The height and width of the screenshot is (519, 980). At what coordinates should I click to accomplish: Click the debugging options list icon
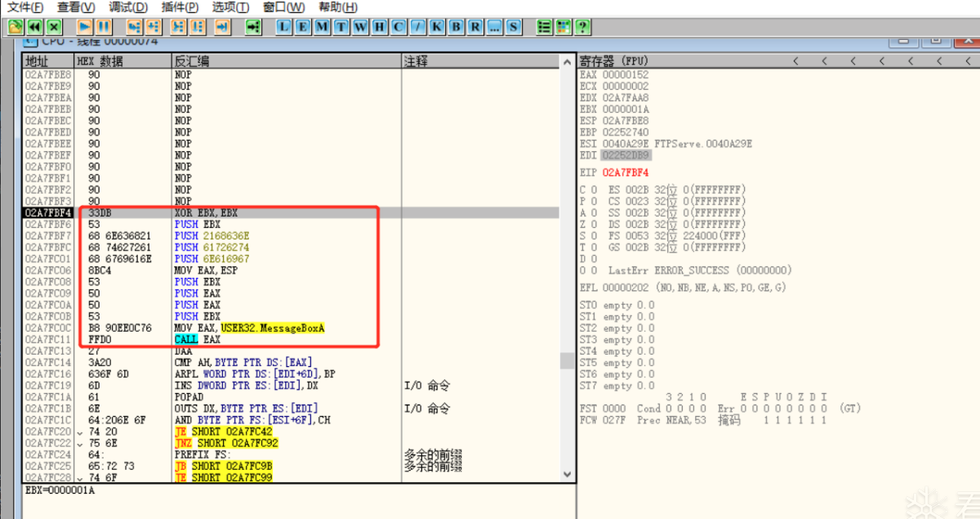(x=545, y=26)
